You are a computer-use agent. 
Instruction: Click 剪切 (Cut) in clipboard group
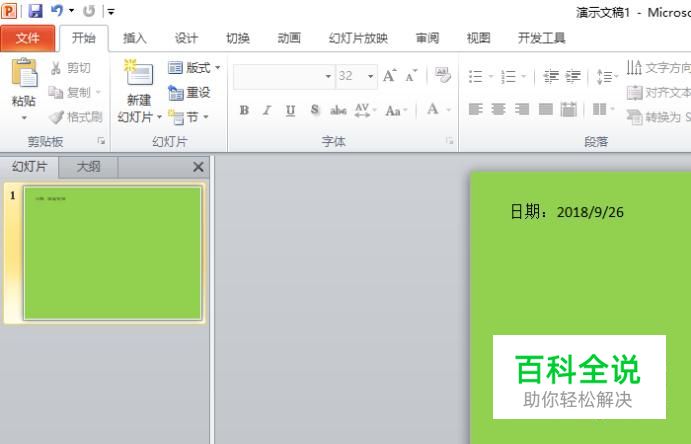[70, 68]
